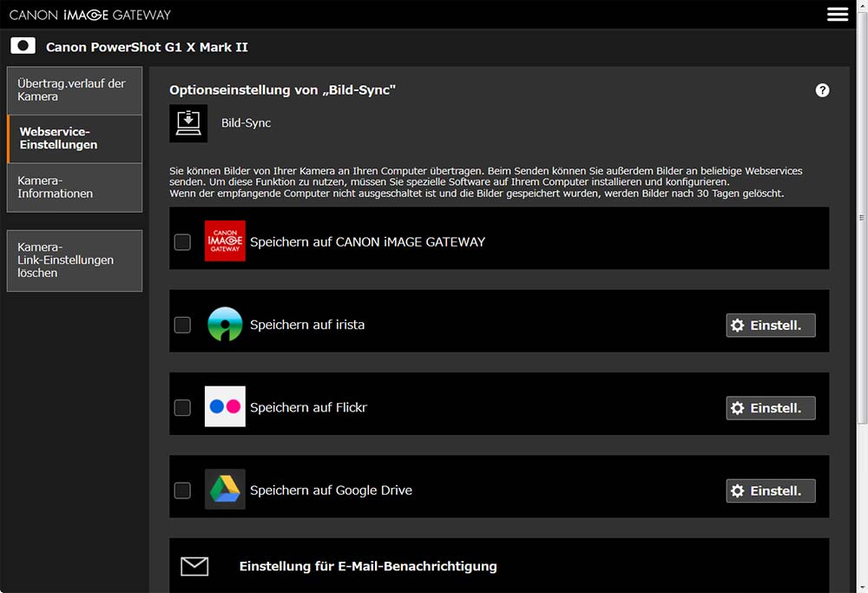Enable Speichern auf CANON iMAGE GATEWAY checkbox
Viewport: 868px width, 593px height.
182,242
